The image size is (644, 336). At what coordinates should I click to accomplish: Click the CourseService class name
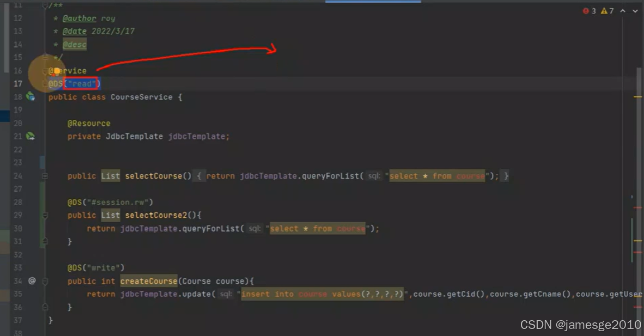tap(141, 97)
